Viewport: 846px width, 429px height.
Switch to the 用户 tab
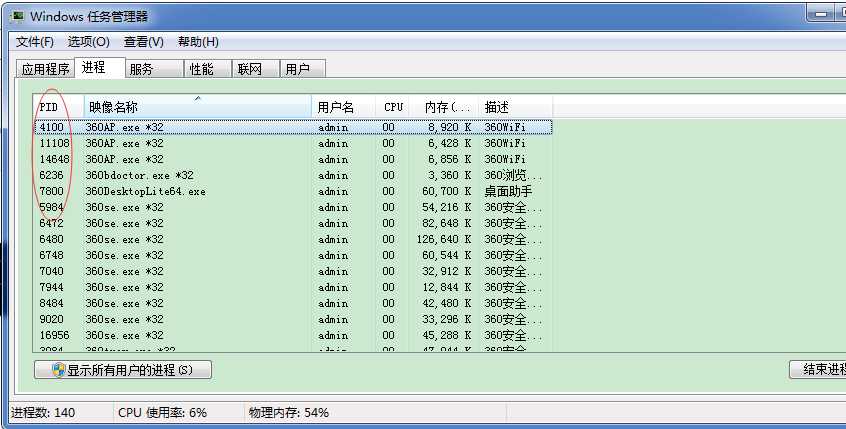pos(303,69)
